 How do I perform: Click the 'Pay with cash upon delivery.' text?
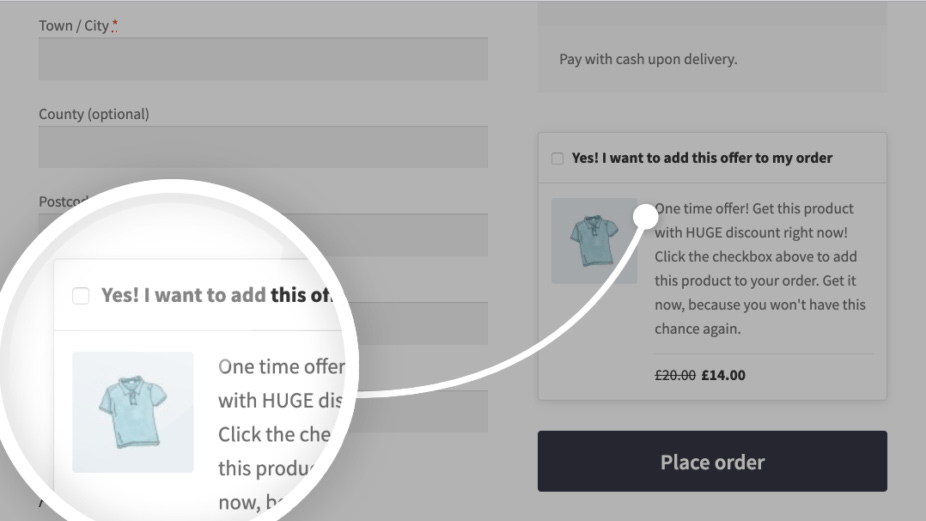(x=648, y=59)
